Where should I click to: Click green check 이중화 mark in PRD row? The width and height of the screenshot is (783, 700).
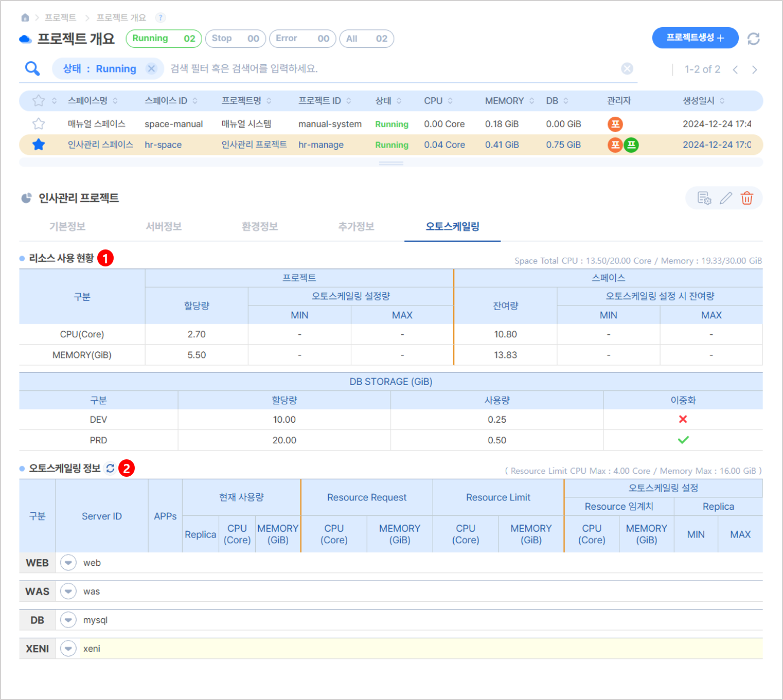[x=683, y=440]
